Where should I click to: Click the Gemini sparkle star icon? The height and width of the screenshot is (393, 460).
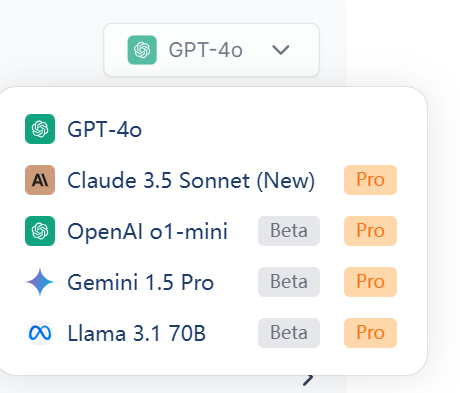(x=40, y=282)
